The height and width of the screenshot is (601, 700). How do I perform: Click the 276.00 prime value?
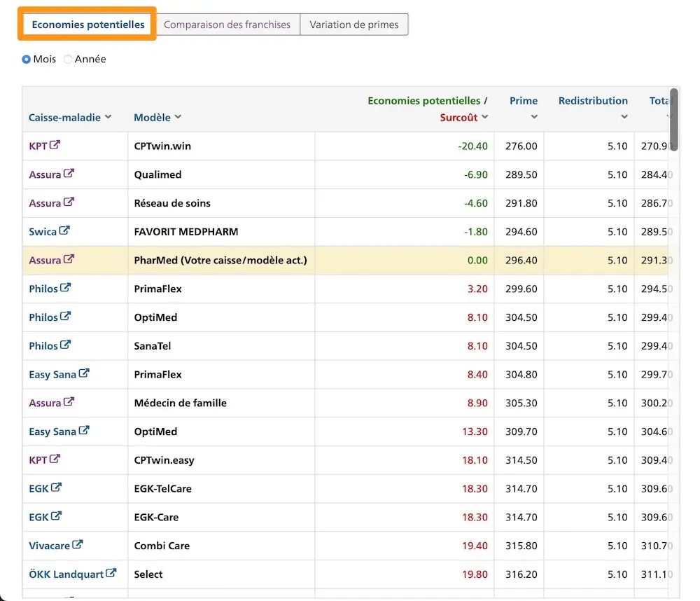click(521, 146)
